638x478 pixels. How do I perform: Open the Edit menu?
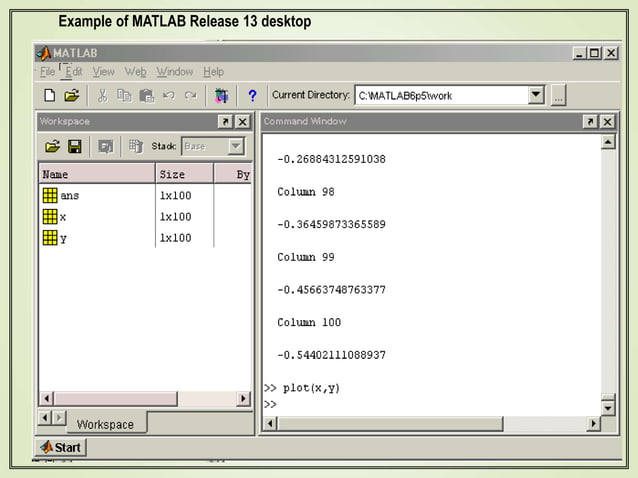74,72
